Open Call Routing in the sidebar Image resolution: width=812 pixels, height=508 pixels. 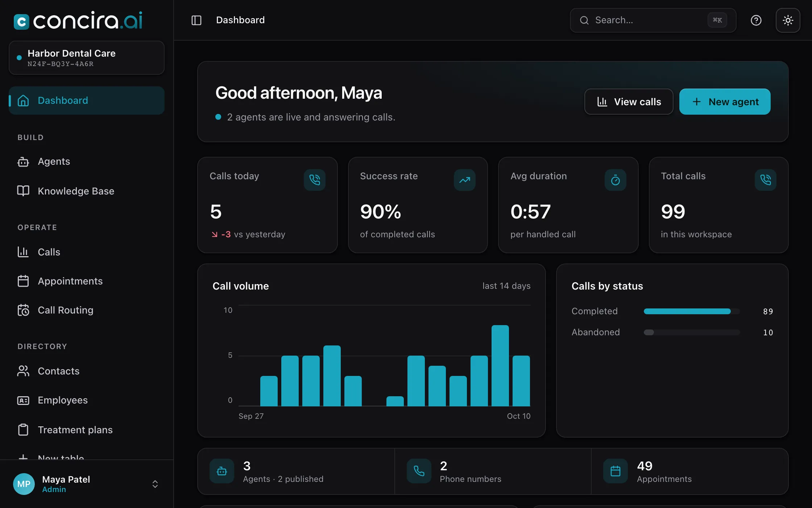[x=87, y=310]
